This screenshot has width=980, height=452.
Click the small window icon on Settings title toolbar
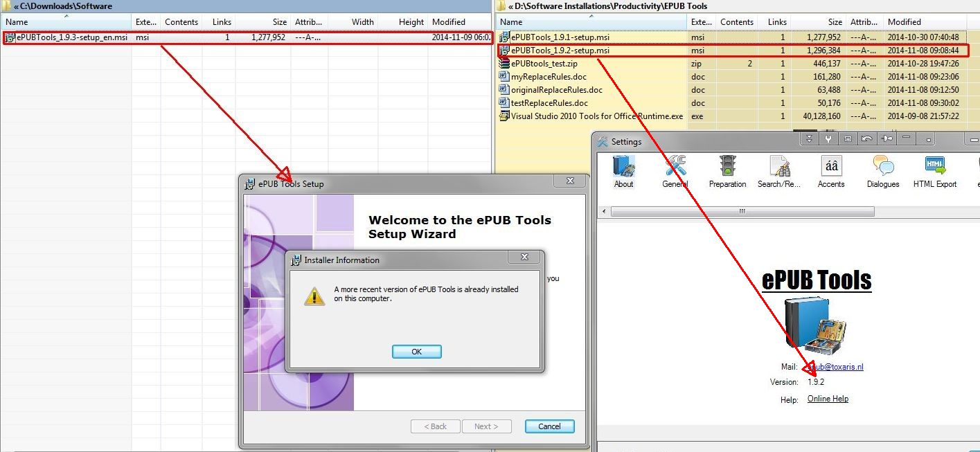coord(848,138)
